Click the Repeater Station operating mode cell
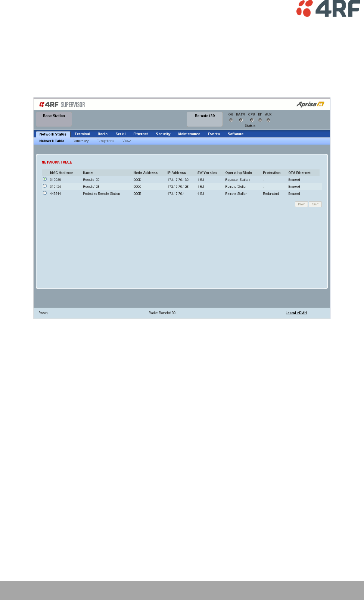The width and height of the screenshot is (364, 600). pyautogui.click(x=237, y=180)
